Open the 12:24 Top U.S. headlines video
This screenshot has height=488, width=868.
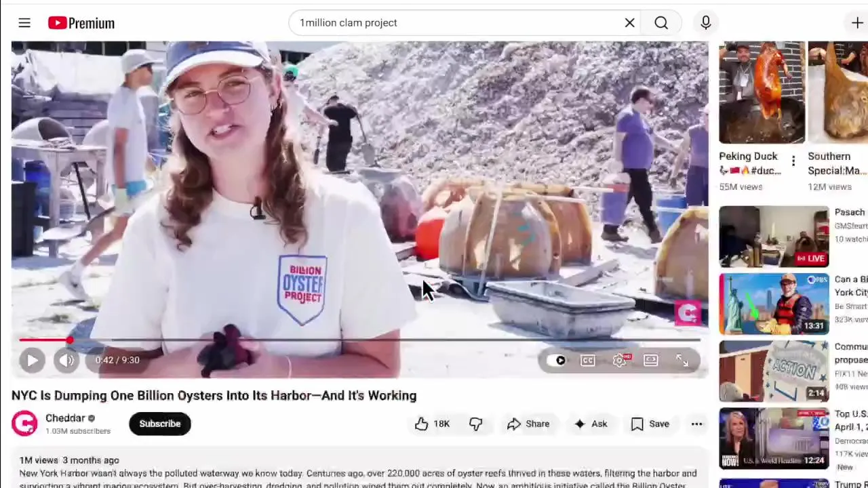[x=774, y=438]
